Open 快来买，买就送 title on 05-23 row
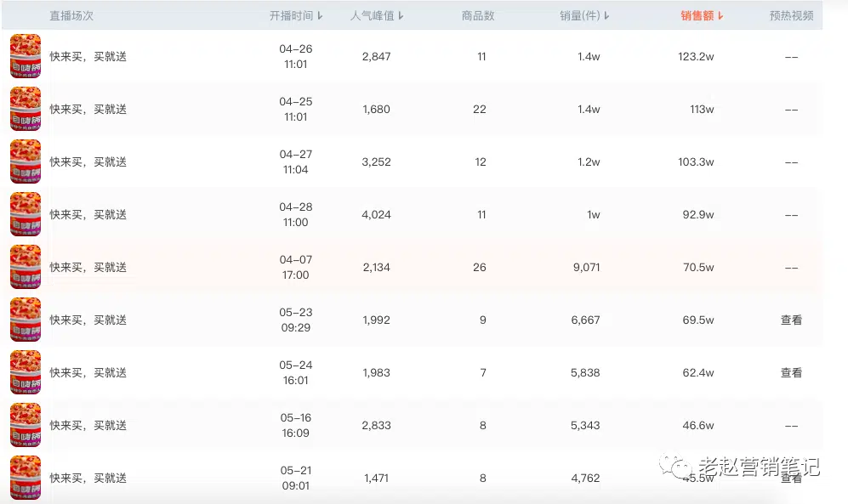Image resolution: width=848 pixels, height=504 pixels. pos(88,320)
